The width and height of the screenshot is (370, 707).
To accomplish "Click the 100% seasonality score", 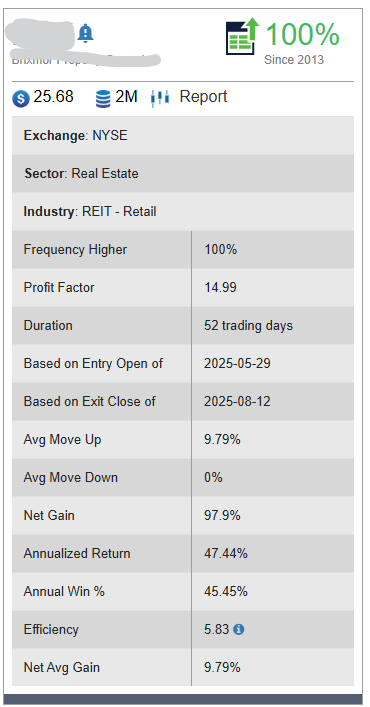I will (x=302, y=34).
